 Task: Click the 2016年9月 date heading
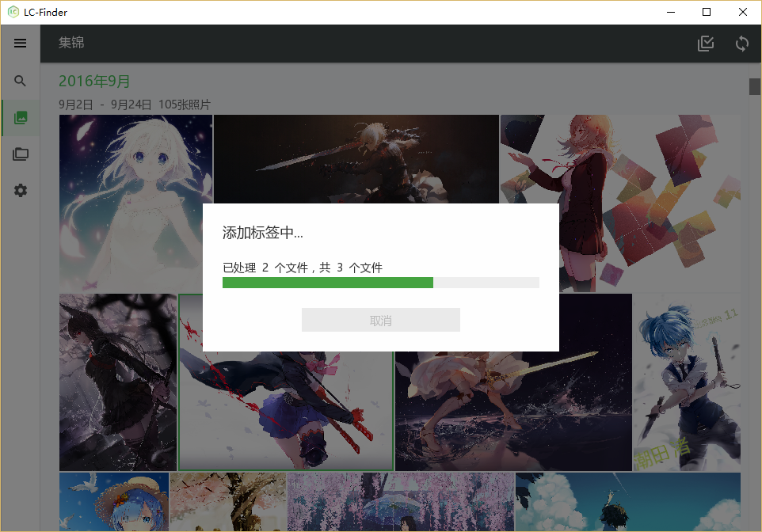94,81
